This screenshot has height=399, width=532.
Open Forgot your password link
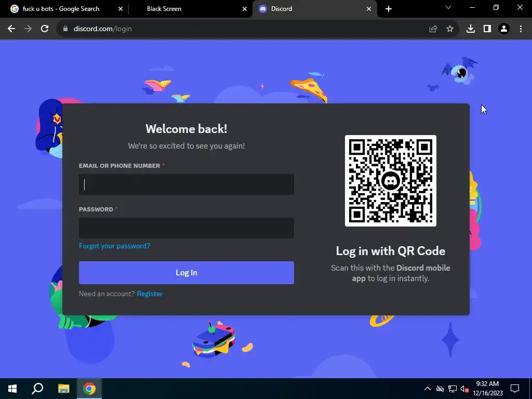pos(114,246)
